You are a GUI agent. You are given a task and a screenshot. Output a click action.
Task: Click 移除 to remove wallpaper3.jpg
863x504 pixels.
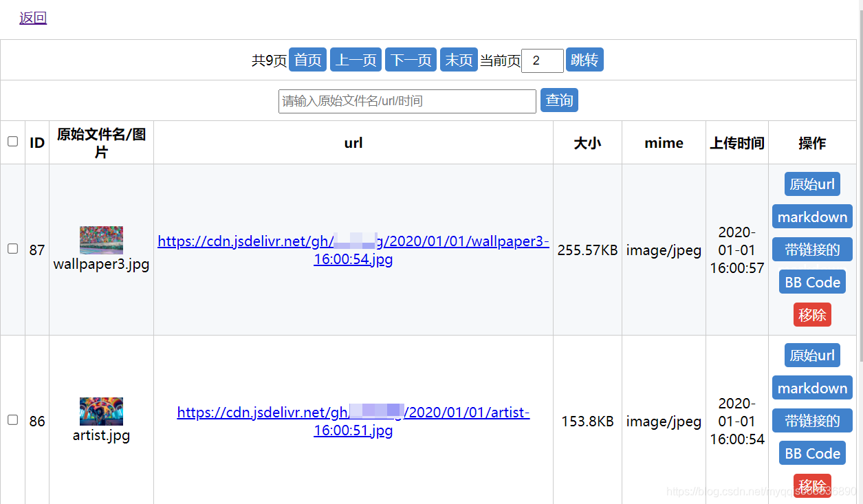[812, 314]
